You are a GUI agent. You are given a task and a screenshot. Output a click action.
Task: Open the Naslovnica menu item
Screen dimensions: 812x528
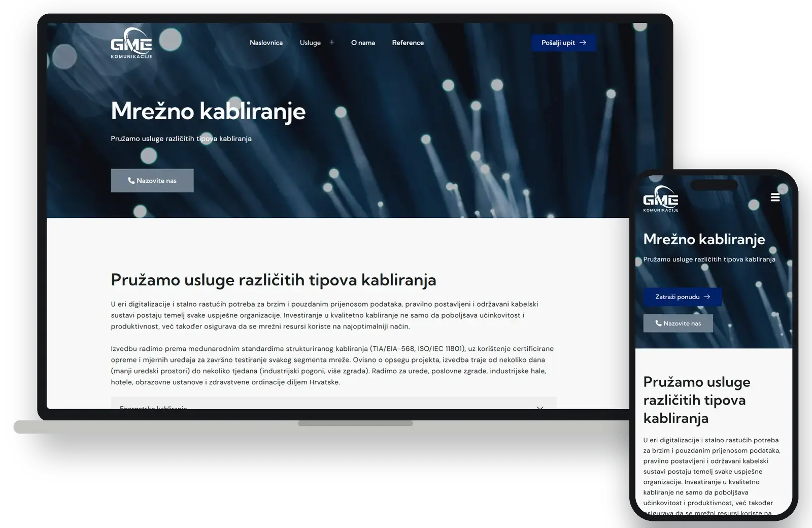266,43
